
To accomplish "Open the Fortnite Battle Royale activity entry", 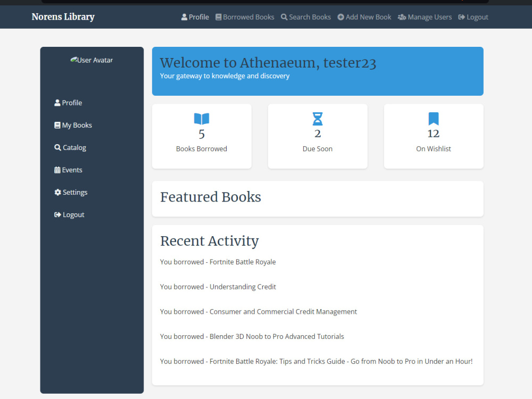I will click(218, 262).
